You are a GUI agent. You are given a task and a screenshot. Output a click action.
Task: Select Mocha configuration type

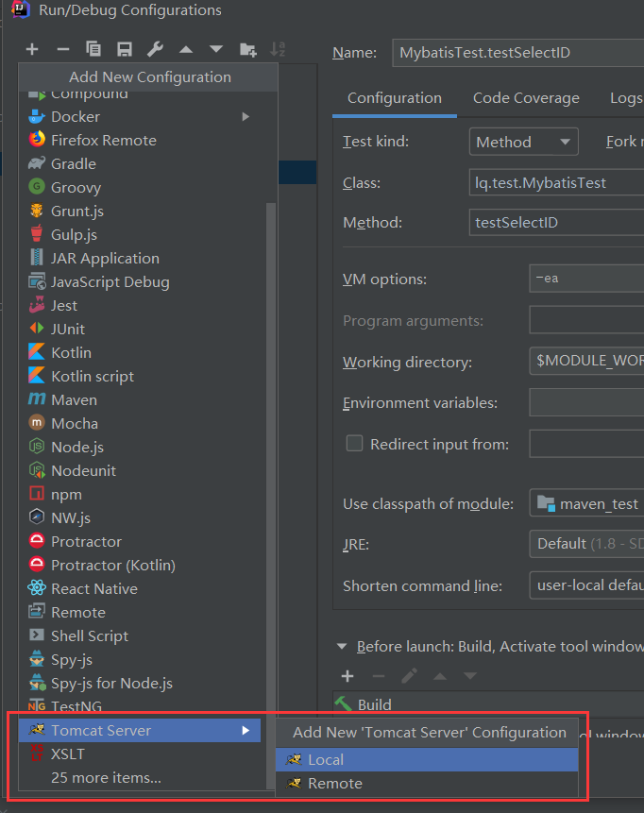point(140,423)
